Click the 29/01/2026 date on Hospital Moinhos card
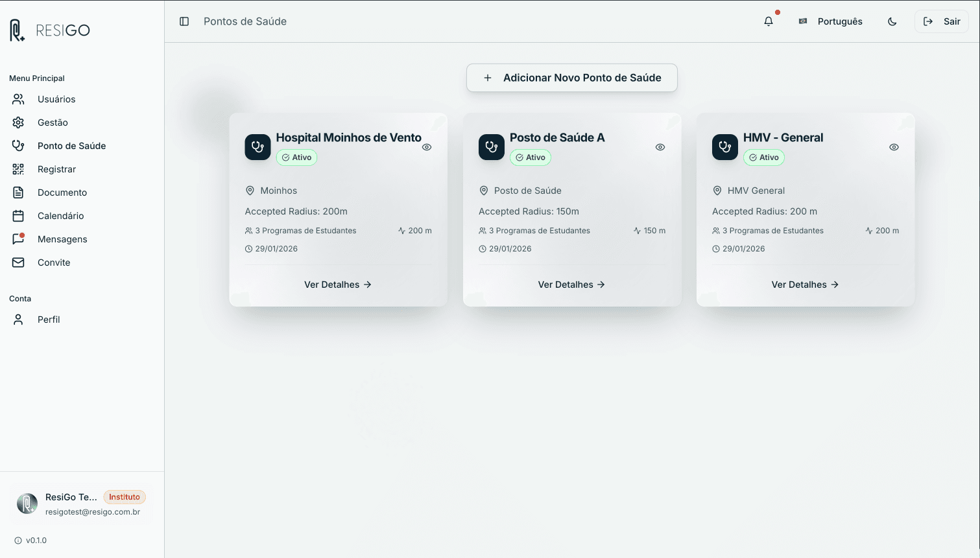Screen dimensions: 980x558 tap(272, 249)
